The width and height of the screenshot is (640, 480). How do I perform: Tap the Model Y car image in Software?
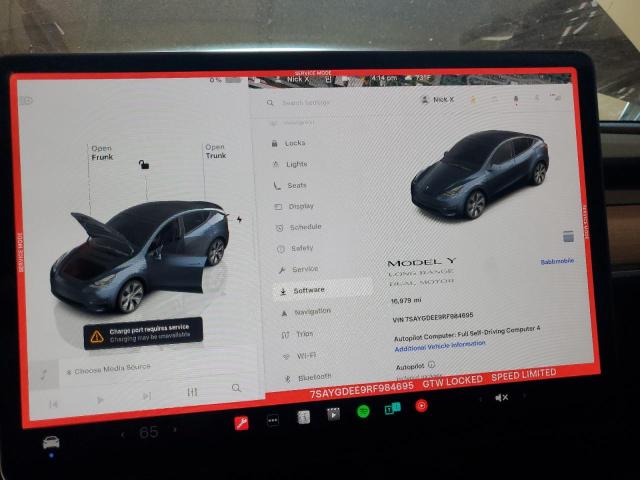click(480, 175)
